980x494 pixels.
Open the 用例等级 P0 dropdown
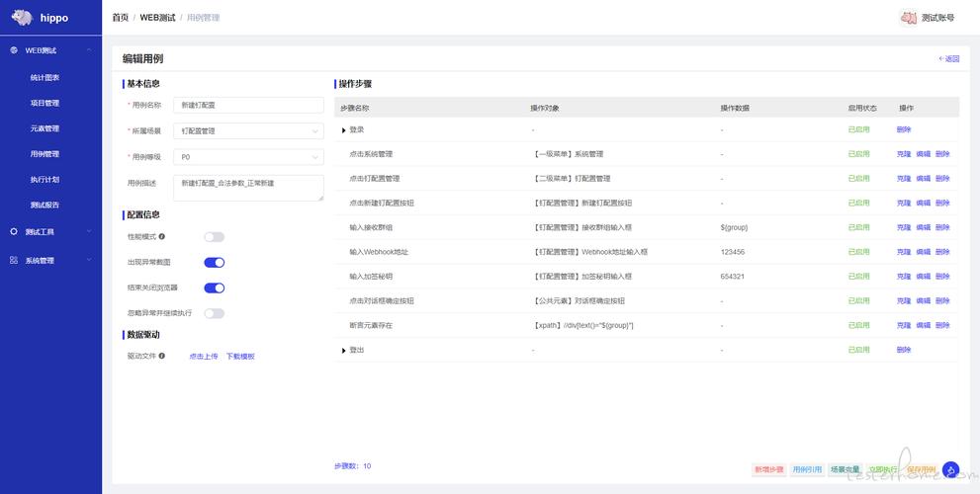click(249, 157)
